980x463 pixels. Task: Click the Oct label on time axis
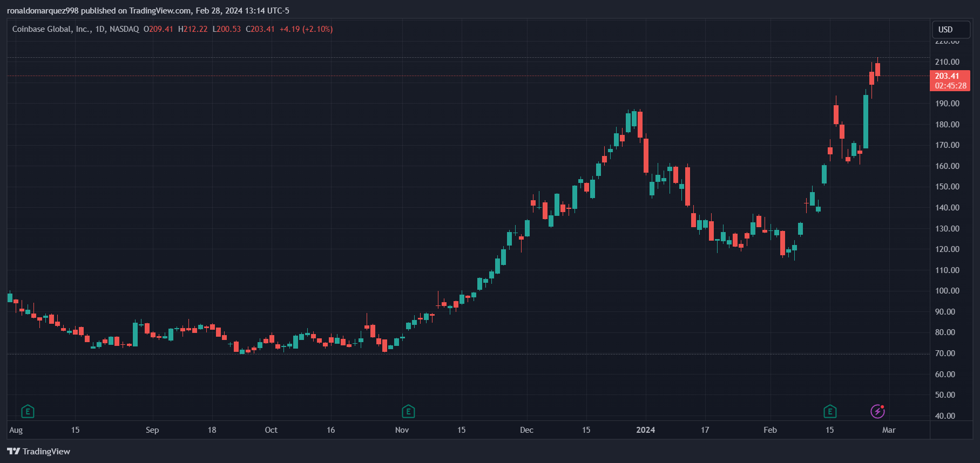click(271, 430)
